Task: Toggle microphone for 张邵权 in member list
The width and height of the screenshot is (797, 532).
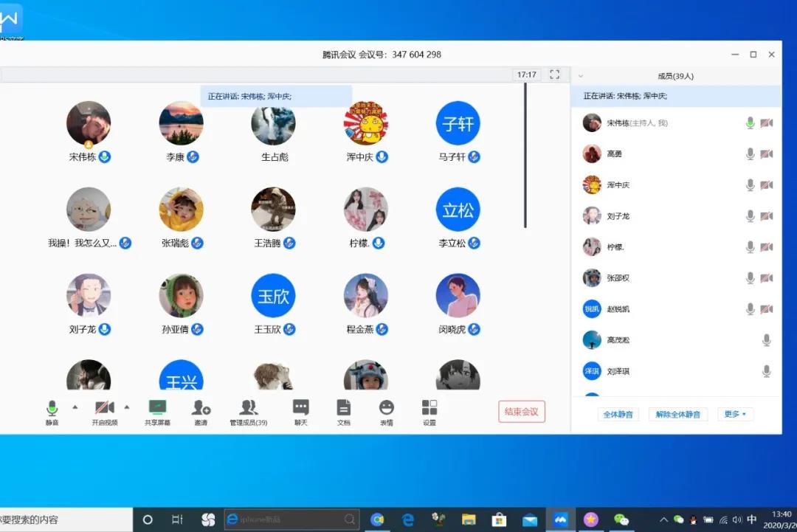Action: pos(750,278)
